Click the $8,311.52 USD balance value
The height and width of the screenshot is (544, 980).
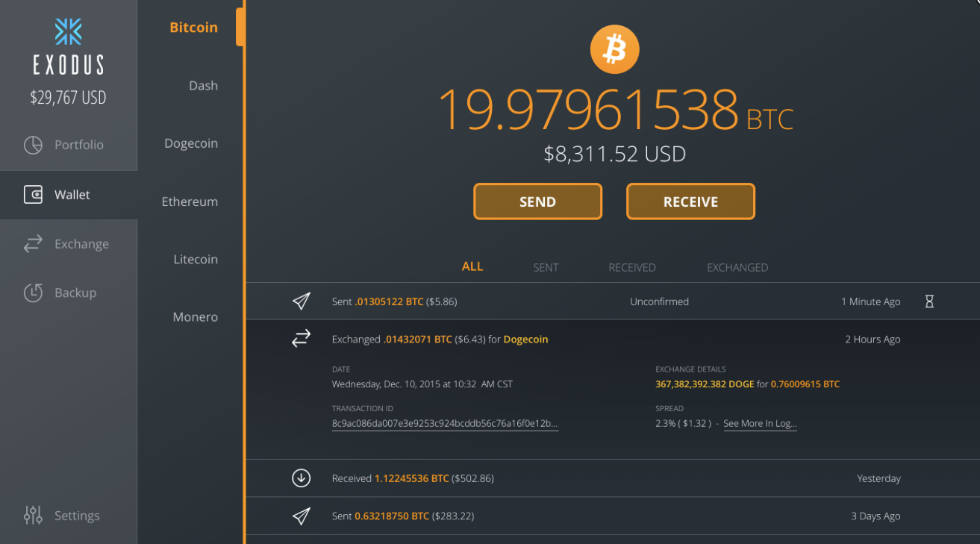pos(614,154)
